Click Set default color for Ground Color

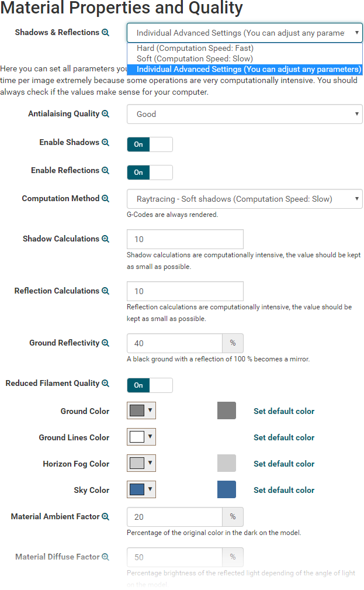click(x=284, y=411)
